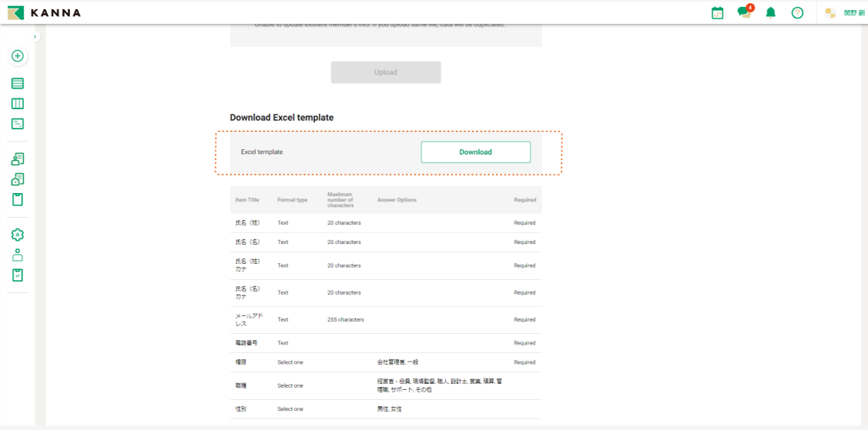868x430 pixels.
Task: Open the customer contact card icon
Action: coord(18,159)
